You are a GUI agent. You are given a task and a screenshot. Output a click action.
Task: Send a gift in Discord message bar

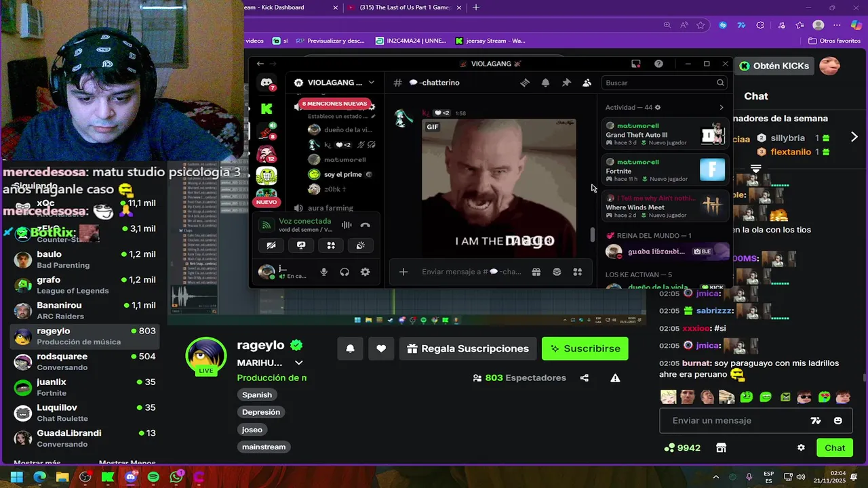536,272
